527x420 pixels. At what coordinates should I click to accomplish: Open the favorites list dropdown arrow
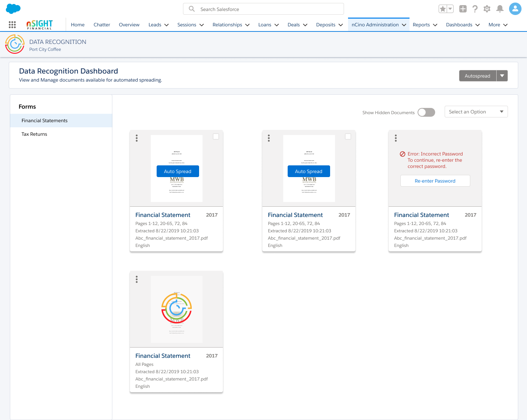451,9
